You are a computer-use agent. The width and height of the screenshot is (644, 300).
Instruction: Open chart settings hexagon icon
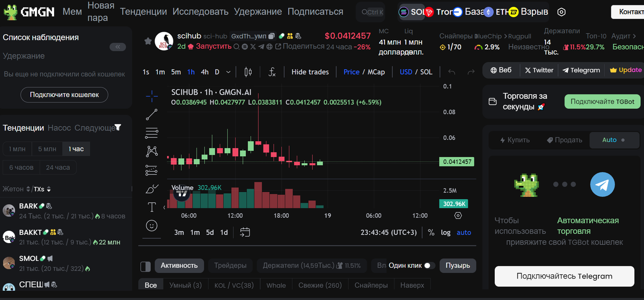pyautogui.click(x=458, y=216)
